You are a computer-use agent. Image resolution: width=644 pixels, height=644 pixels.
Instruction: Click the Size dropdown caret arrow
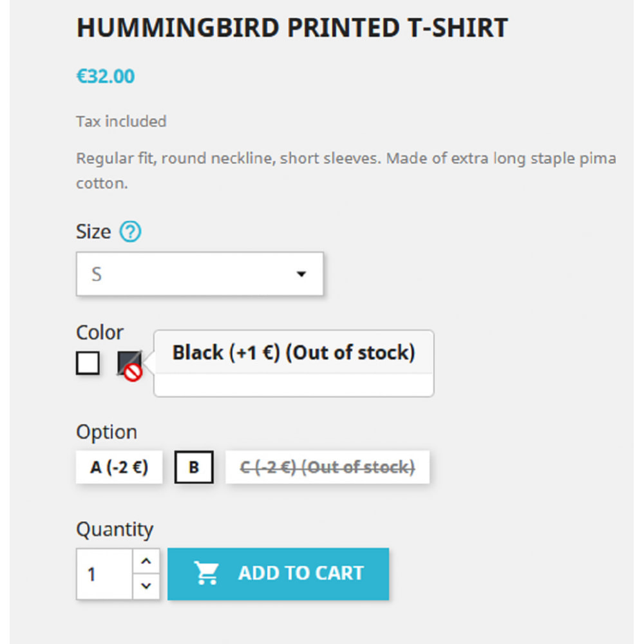[301, 274]
